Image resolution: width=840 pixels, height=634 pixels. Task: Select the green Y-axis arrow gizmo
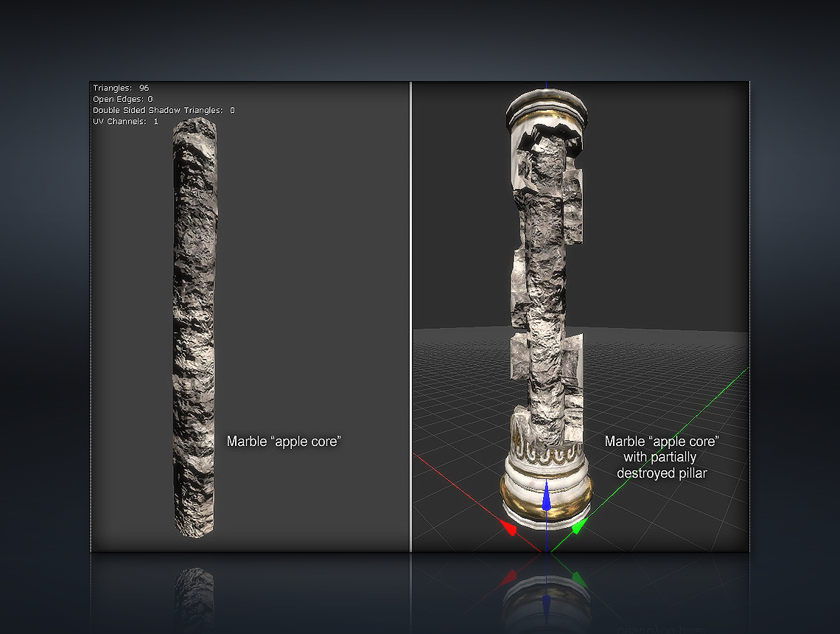click(579, 526)
